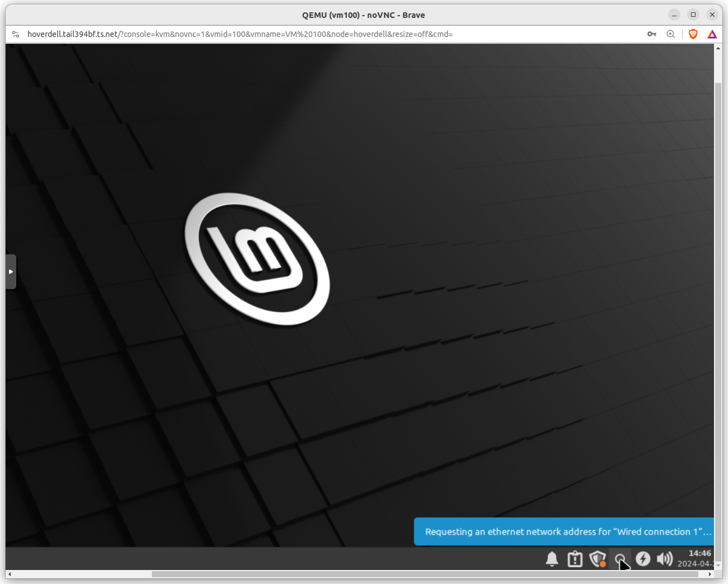
Task: Click the horizontal scrollbar left arrow
Action: 10,574
